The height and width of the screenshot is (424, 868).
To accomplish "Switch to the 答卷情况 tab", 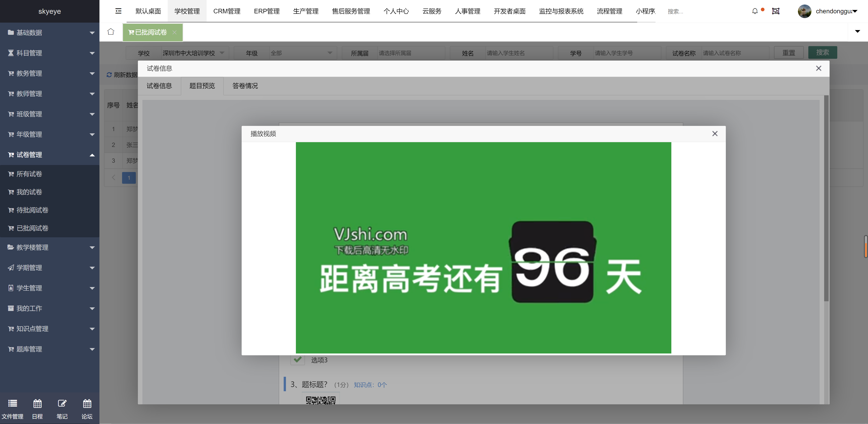I will (x=245, y=86).
